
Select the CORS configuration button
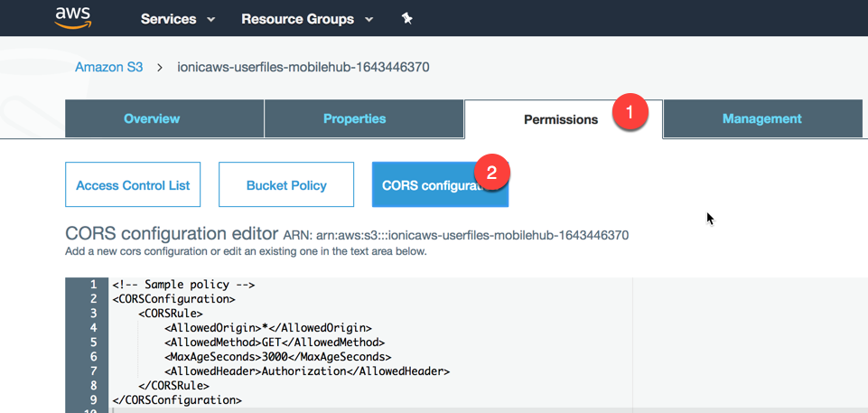pyautogui.click(x=440, y=185)
